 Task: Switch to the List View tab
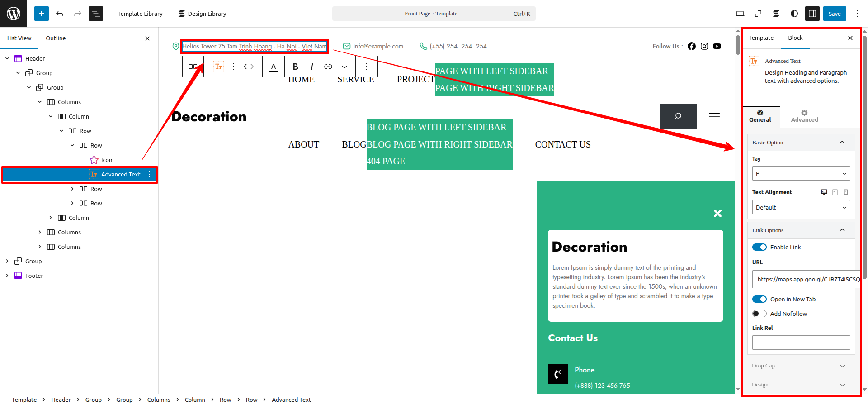(19, 38)
